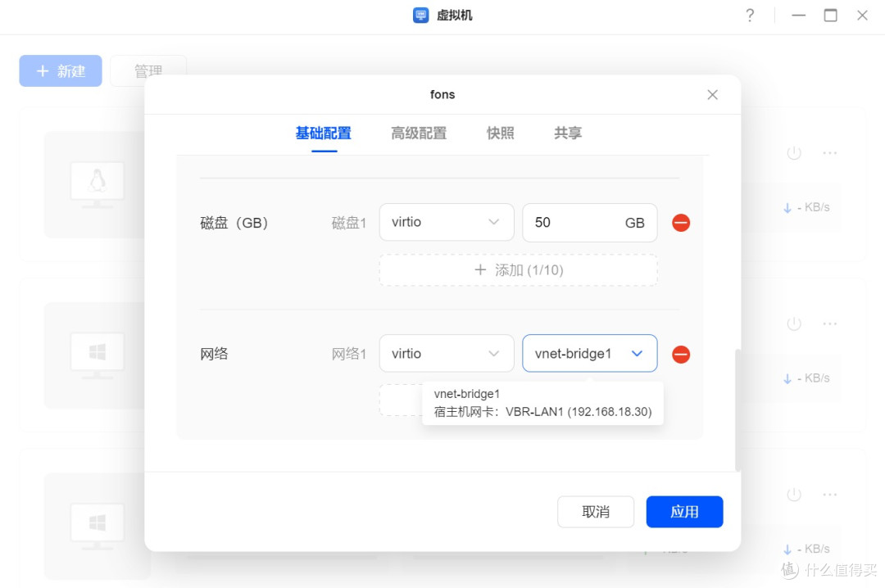
Task: Switch to the 高级配置 tab
Action: (419, 133)
